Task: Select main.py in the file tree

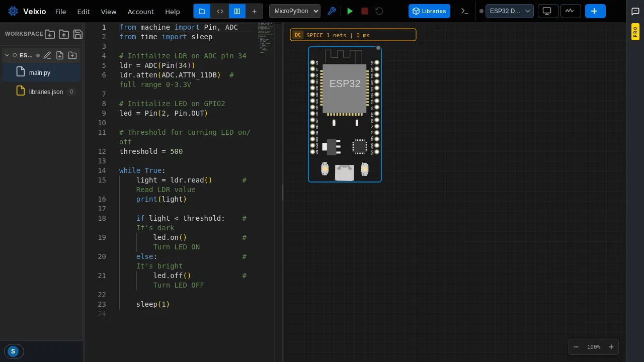Action: [x=40, y=72]
